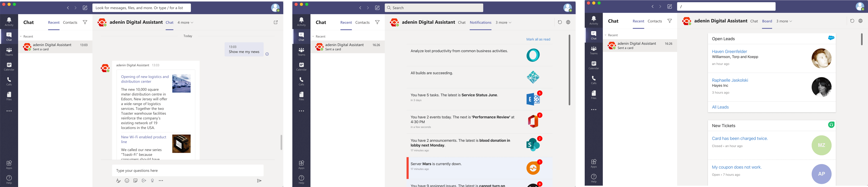The width and height of the screenshot is (868, 187).
Task: Click the reload icon in the Board window
Action: 852,21
